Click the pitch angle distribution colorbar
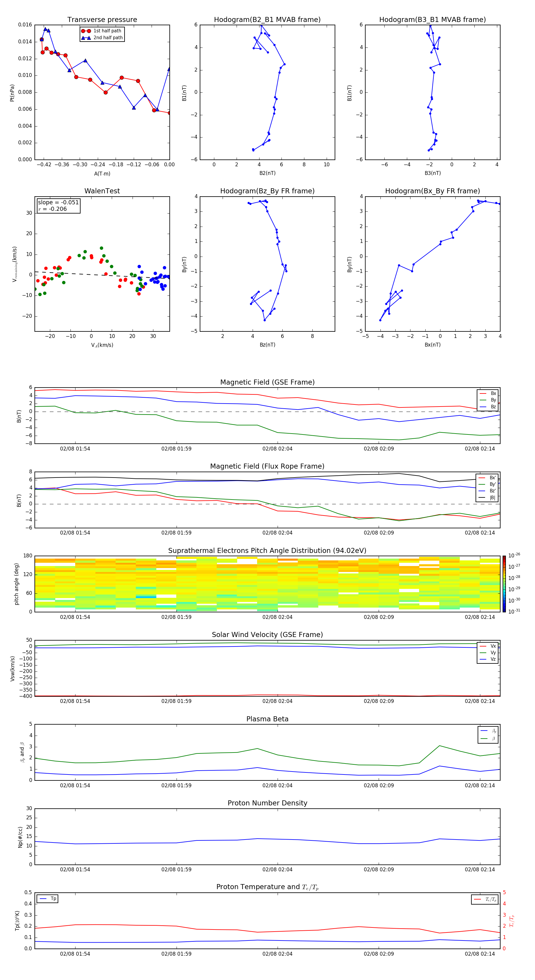 coord(504,584)
